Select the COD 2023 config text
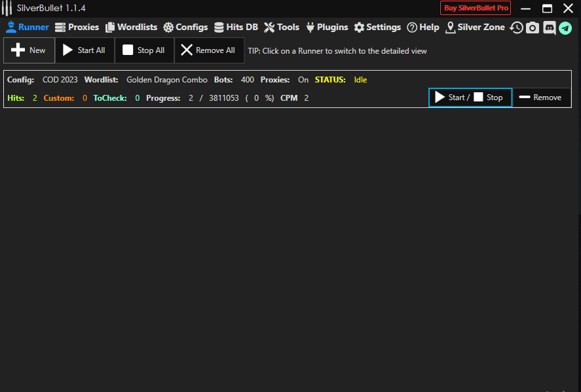581x392 pixels. point(60,80)
